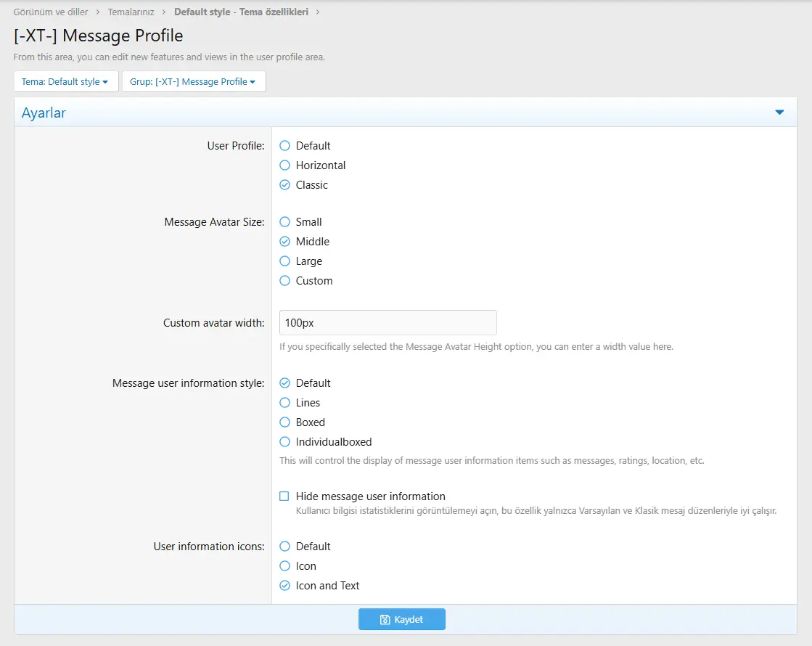Choose Classic user profile option

(x=285, y=185)
